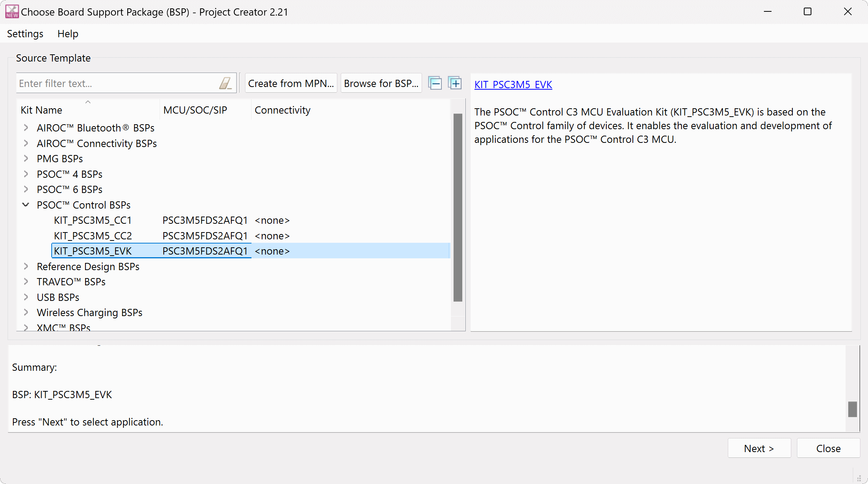Click the Project Creator app icon in the title bar
868x484 pixels.
coord(12,12)
